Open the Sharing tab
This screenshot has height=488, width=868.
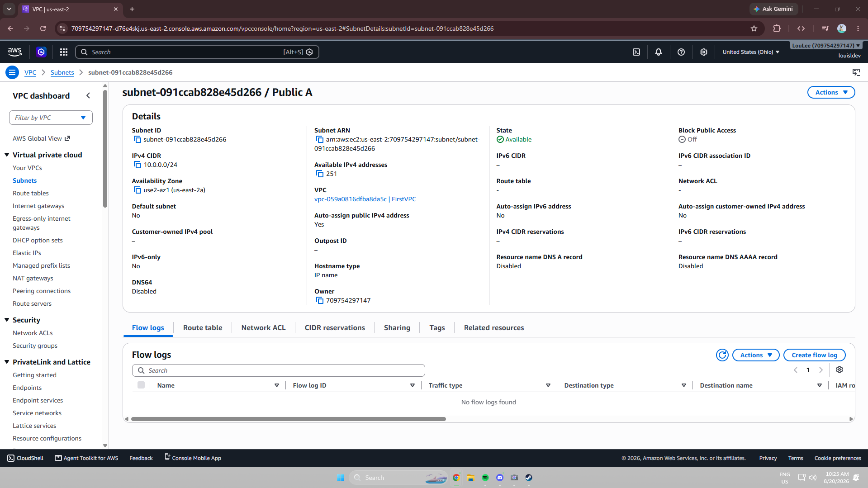[x=397, y=328]
